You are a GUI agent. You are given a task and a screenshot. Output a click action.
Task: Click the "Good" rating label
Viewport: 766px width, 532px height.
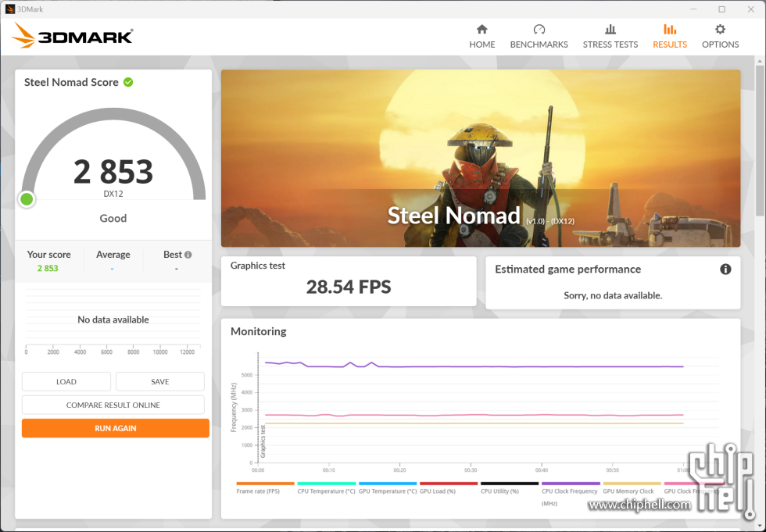click(113, 218)
